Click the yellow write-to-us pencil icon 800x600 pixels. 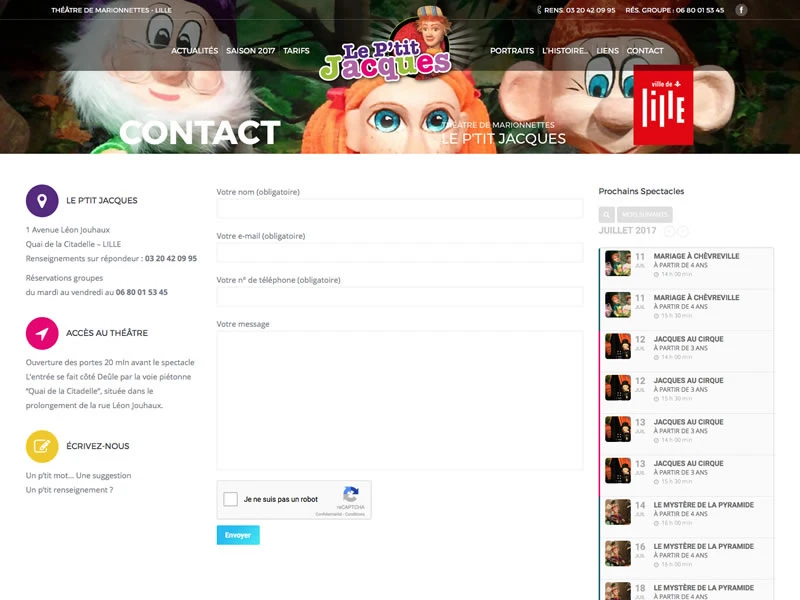(42, 446)
